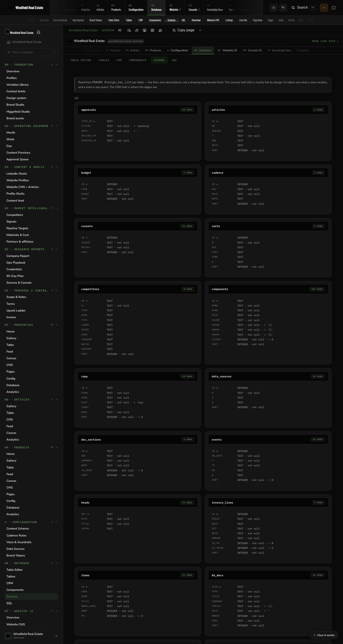The width and height of the screenshot is (343, 644).
Task: Click the Open Live Site link
Action: [x=325, y=41]
